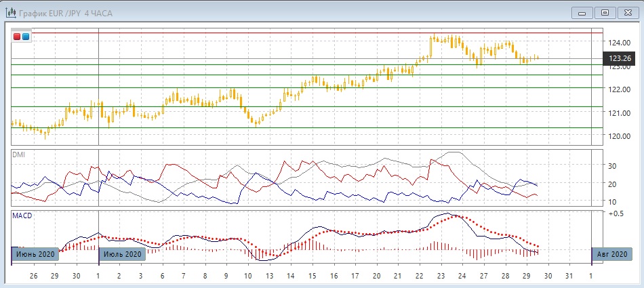Click the Июль 2020 month marker

tap(123, 254)
